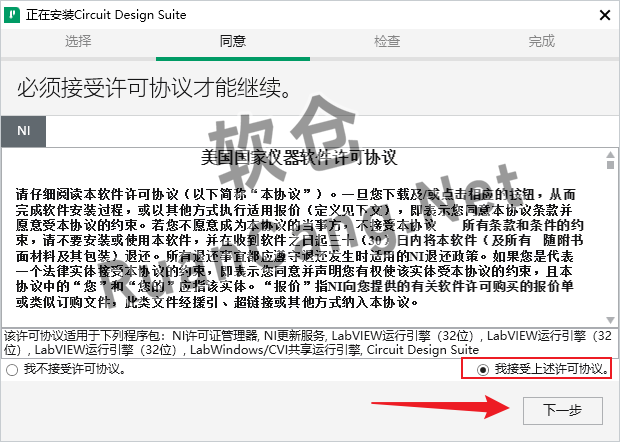Click the 必须接受许可协议才能继续 heading
This screenshot has width=620, height=442.
click(x=150, y=88)
